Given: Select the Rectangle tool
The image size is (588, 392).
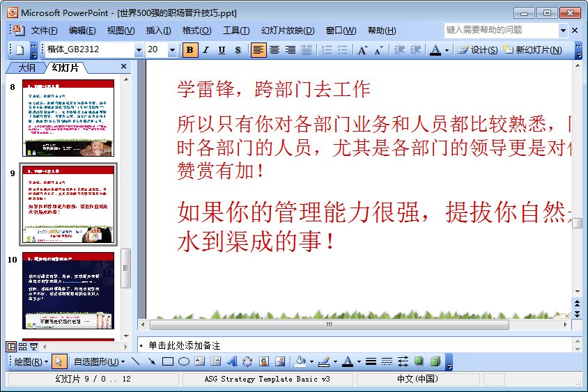Looking at the screenshot, I should (168, 361).
